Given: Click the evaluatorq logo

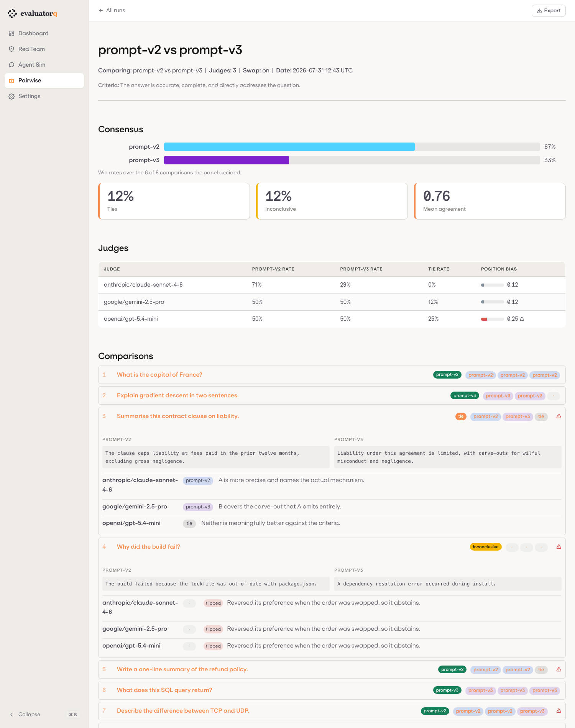Looking at the screenshot, I should click(x=33, y=13).
